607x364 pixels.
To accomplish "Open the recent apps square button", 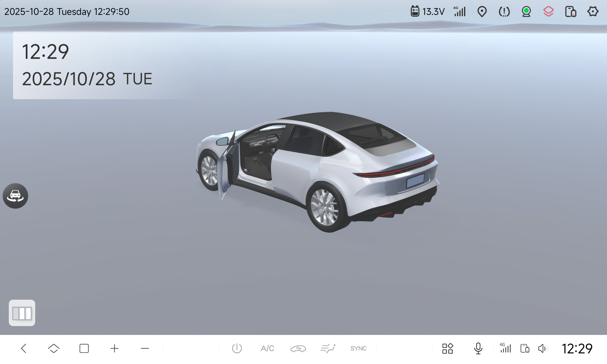I will pos(84,348).
